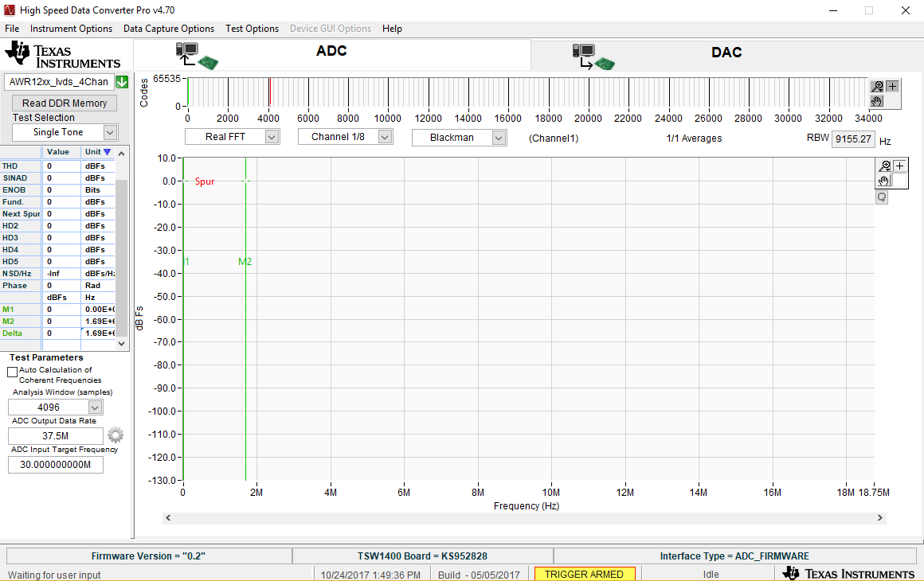Click the M2 row label in results table
Image resolution: width=924 pixels, height=581 pixels.
click(x=8, y=321)
